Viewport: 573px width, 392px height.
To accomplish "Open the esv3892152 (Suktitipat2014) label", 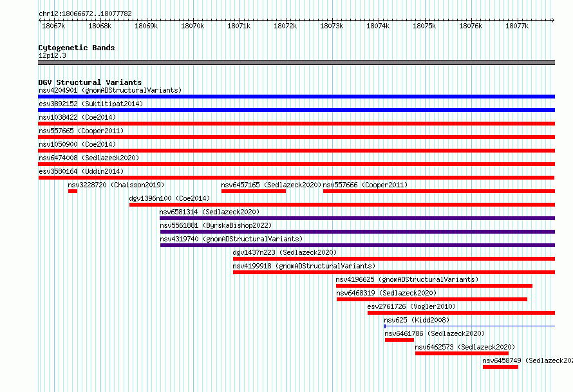I will [91, 104].
